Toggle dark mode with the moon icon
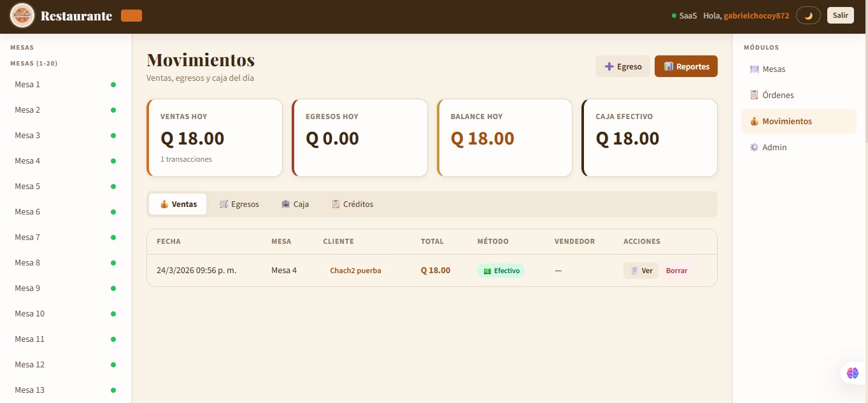The height and width of the screenshot is (403, 868). click(x=808, y=16)
